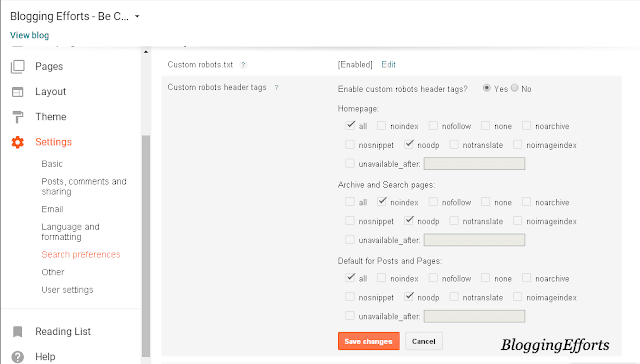The height and width of the screenshot is (364, 640).
Task: Select Search preferences submenu item
Action: tap(81, 255)
